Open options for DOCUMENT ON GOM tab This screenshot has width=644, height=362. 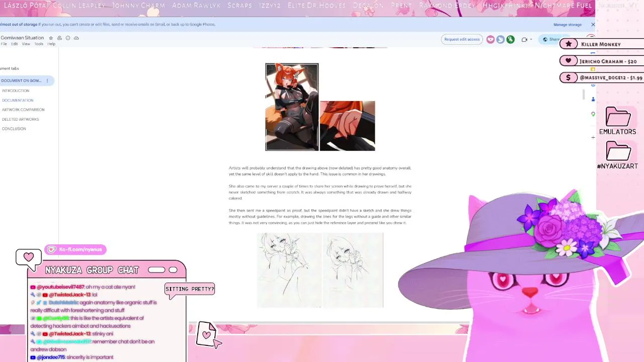(47, 80)
